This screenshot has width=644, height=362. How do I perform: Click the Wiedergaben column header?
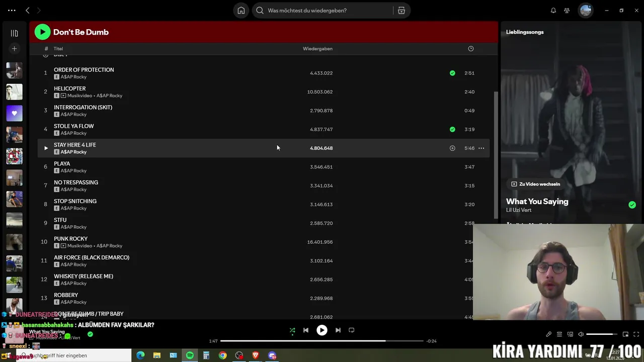[x=317, y=49]
